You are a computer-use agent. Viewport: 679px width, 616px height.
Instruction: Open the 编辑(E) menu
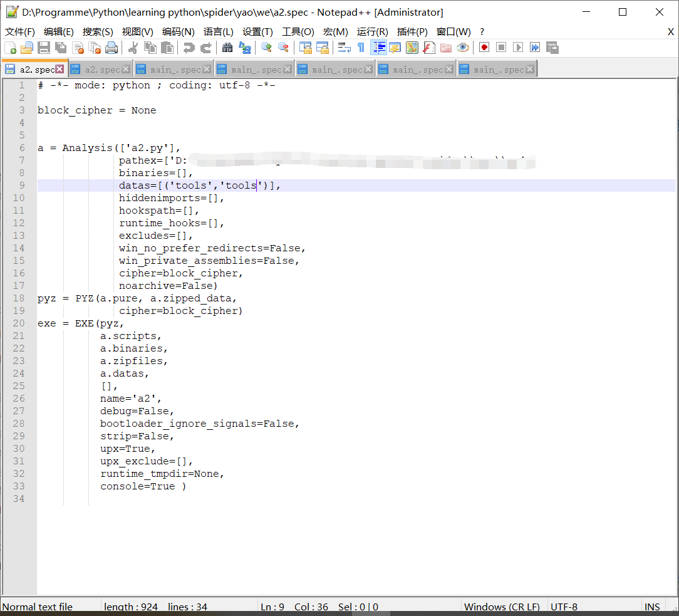pyautogui.click(x=59, y=32)
